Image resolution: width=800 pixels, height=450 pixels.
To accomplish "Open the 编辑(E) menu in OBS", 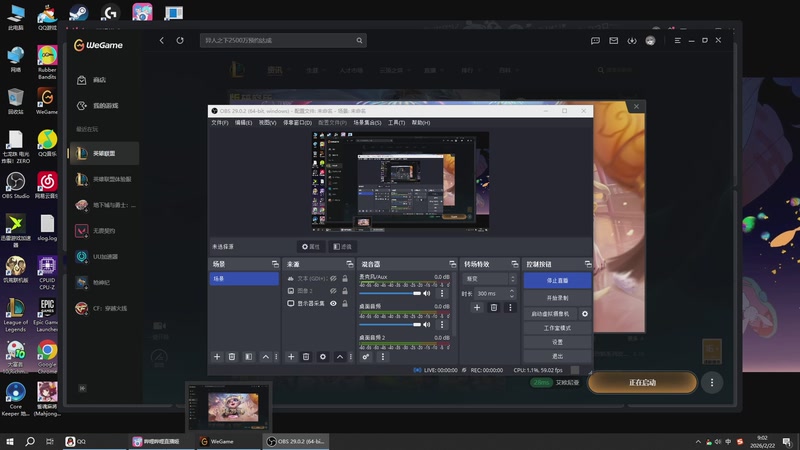I will [x=243, y=123].
